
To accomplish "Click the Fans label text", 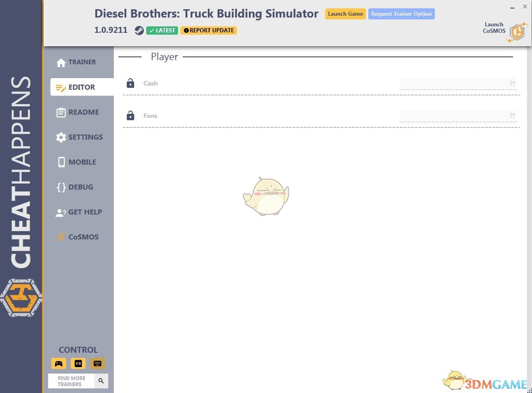I will pyautogui.click(x=150, y=116).
